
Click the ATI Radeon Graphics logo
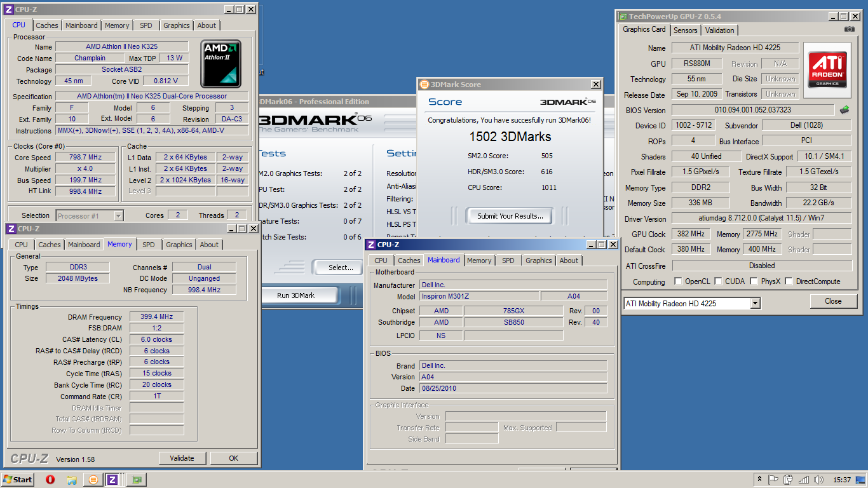click(x=827, y=71)
